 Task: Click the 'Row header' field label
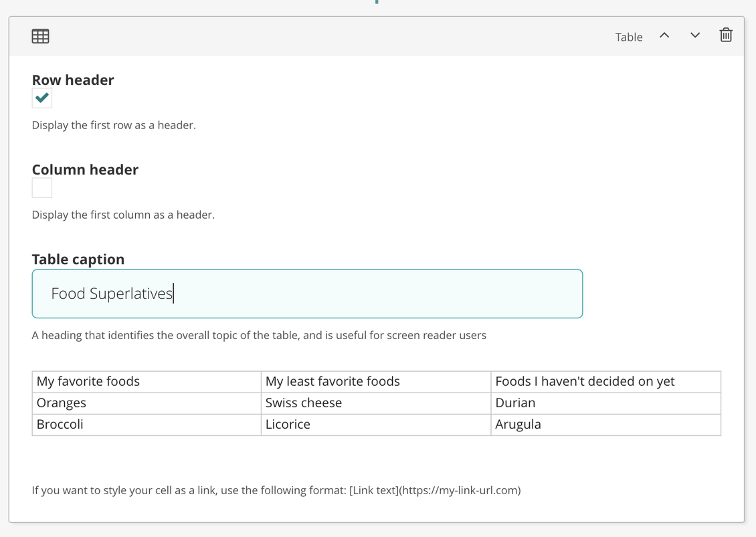[x=73, y=80]
